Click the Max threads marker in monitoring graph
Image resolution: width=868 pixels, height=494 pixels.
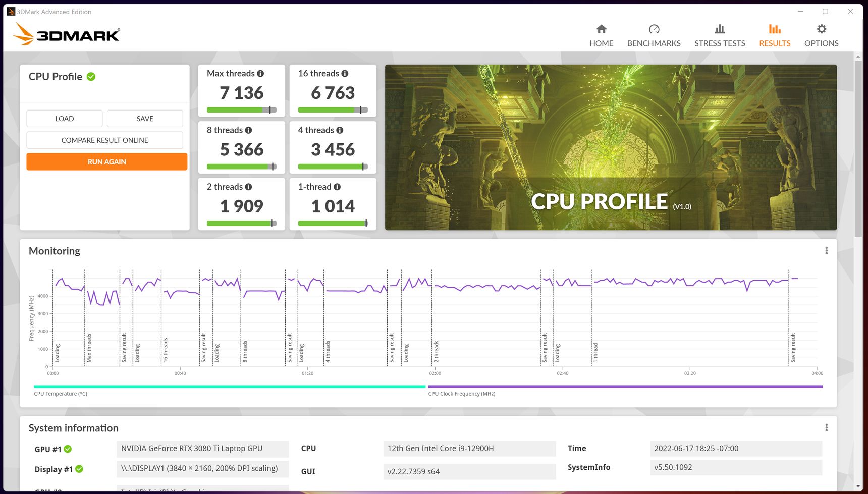(x=89, y=348)
